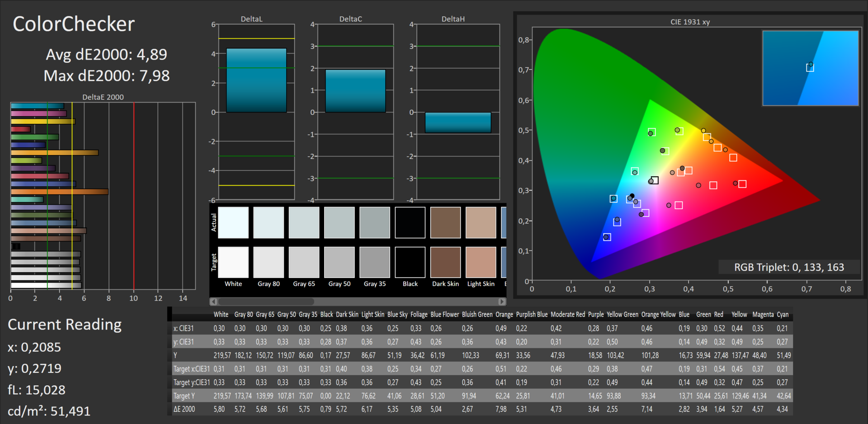
Task: Select the Actual Light Skin swatch
Action: [481, 222]
